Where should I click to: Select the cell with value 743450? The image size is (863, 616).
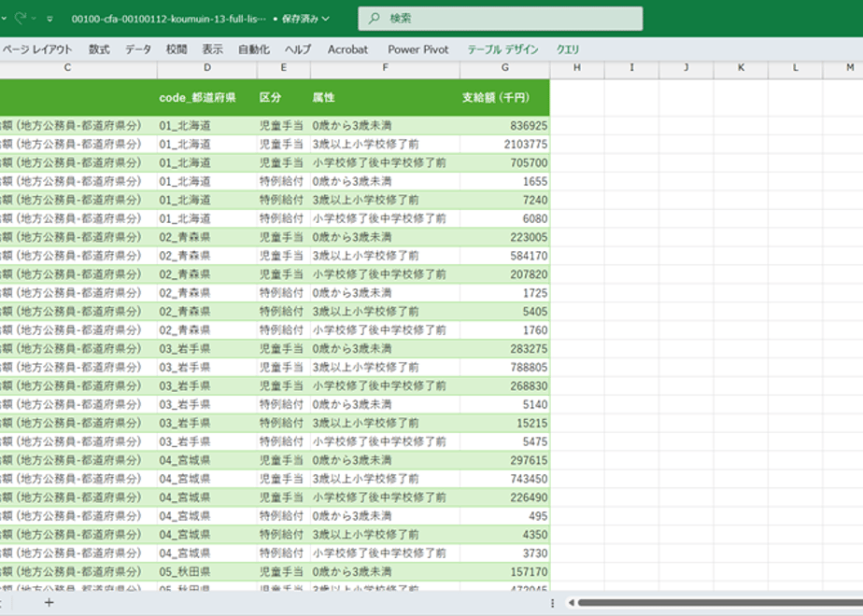pos(504,479)
